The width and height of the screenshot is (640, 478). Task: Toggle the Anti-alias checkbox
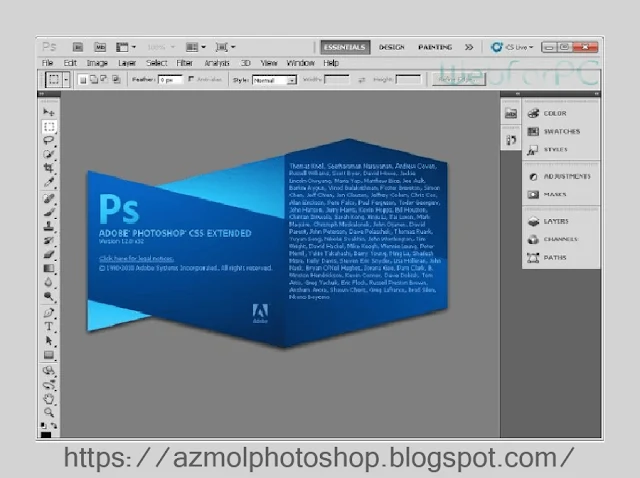coord(191,79)
